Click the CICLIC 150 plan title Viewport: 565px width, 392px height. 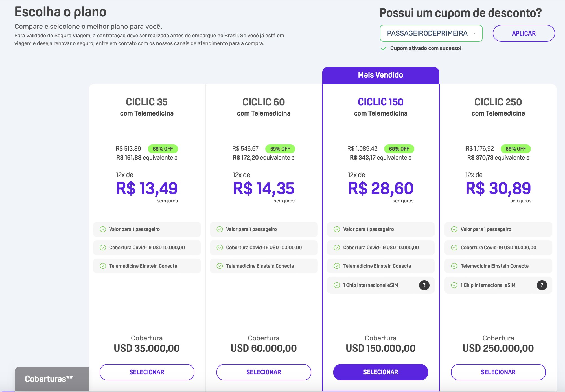click(x=380, y=102)
